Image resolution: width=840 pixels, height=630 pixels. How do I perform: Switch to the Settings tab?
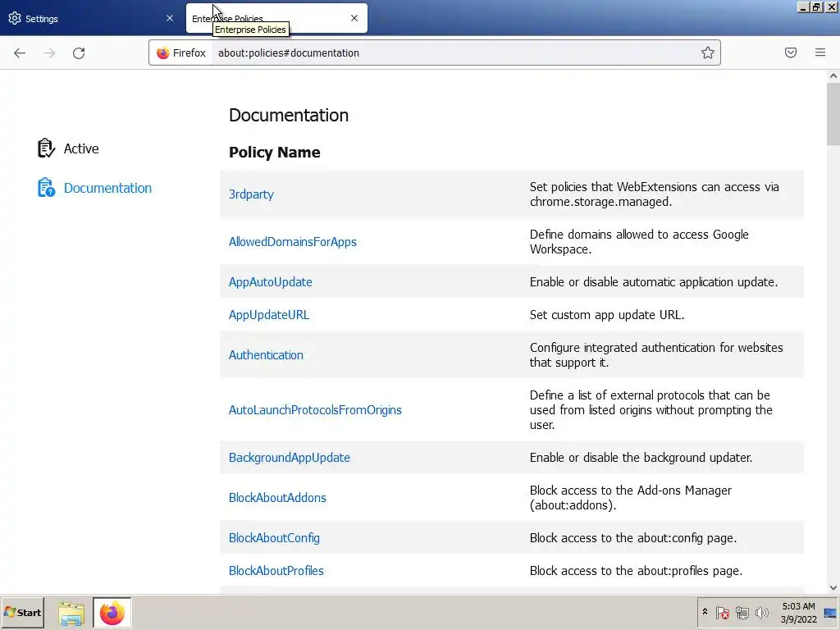pyautogui.click(x=91, y=18)
